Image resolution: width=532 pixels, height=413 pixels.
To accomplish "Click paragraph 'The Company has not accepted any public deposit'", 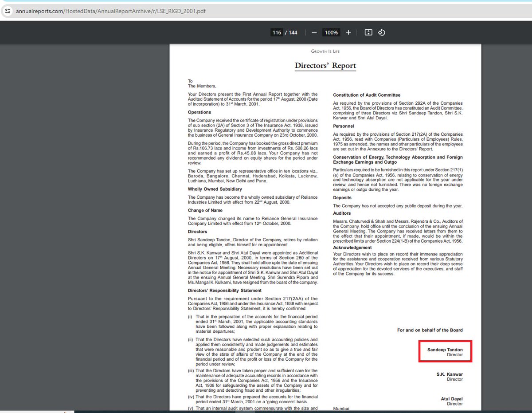I will tap(398, 206).
